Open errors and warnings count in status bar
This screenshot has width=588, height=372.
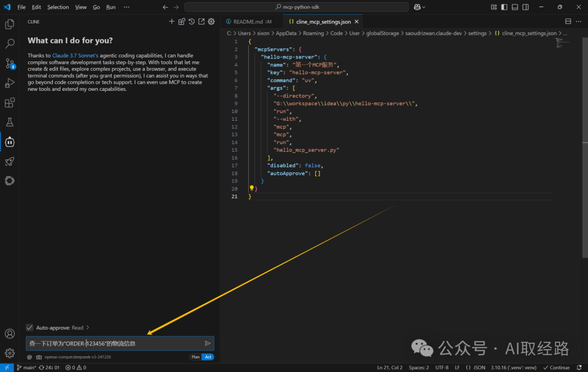coord(76,368)
